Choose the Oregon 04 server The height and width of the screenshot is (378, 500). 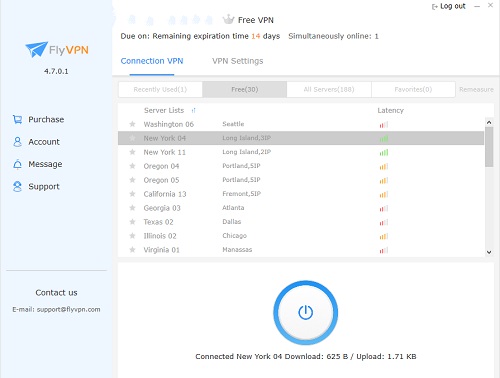point(301,166)
